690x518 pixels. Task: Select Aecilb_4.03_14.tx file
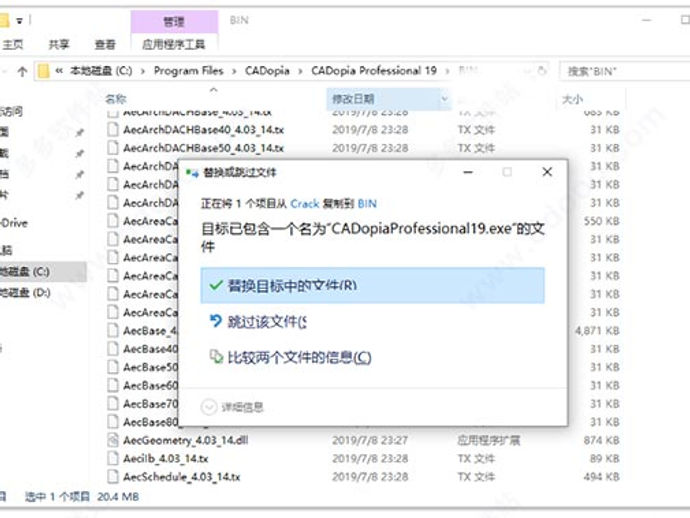(x=165, y=459)
